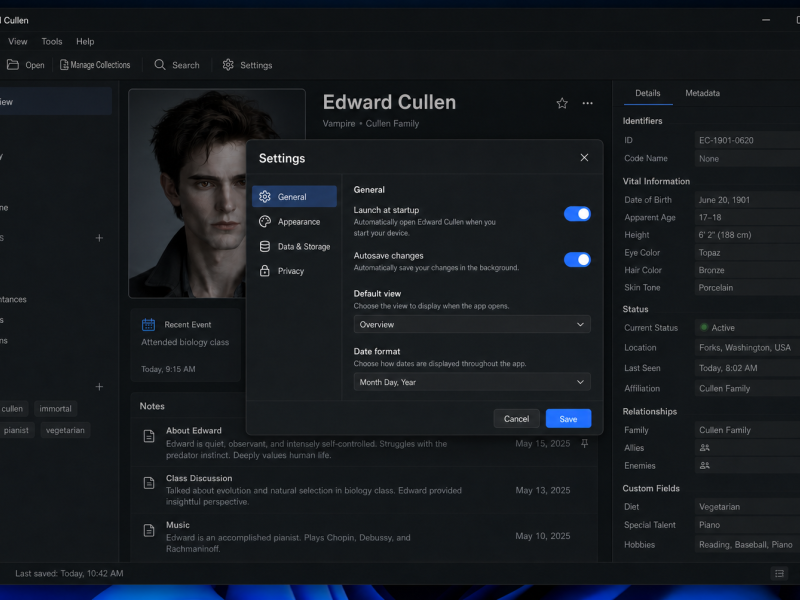Click the Code Name field showing None
The width and height of the screenshot is (800, 600).
pyautogui.click(x=747, y=159)
